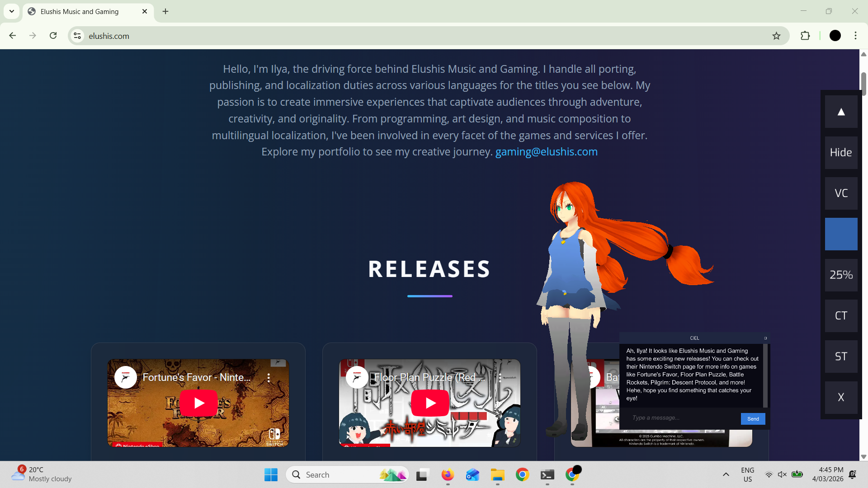The height and width of the screenshot is (488, 868).
Task: Click the channel avatar on Fortune's Favor video
Action: point(125,377)
